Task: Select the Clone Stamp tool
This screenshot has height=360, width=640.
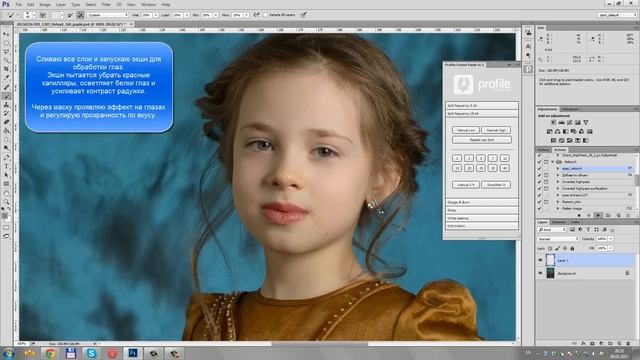Action: point(6,104)
